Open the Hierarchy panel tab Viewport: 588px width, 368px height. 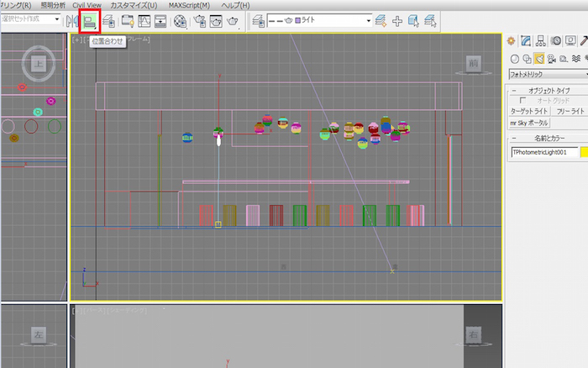(541, 41)
